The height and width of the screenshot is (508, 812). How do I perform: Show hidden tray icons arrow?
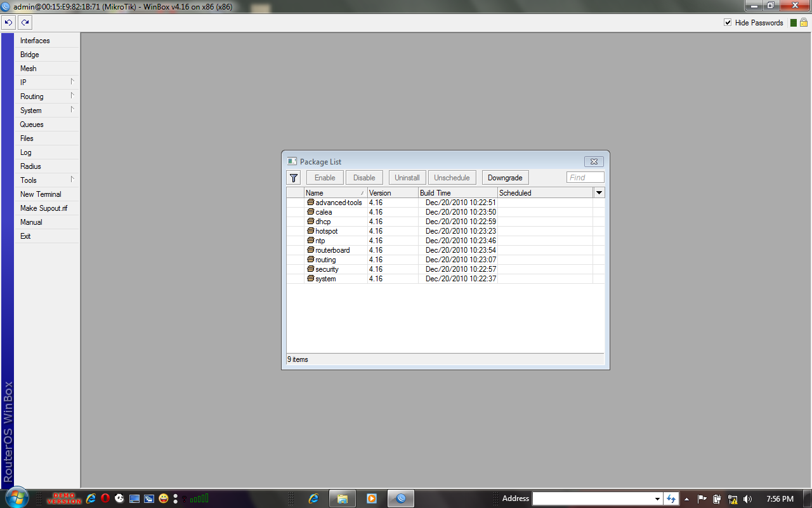(686, 499)
